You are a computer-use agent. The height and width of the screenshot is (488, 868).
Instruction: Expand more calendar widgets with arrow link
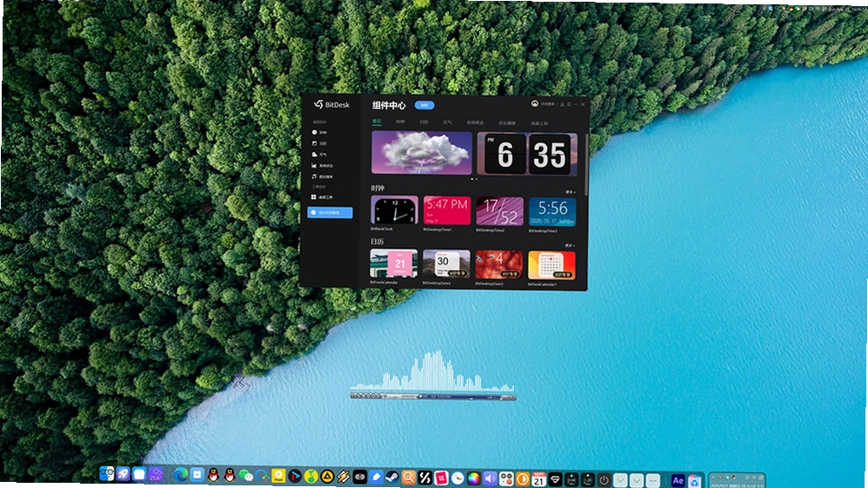571,245
